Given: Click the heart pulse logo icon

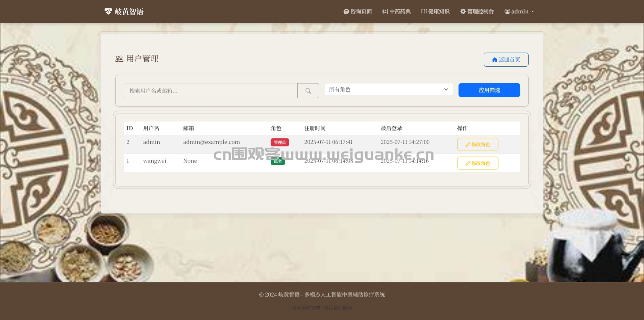Looking at the screenshot, I should [x=108, y=11].
